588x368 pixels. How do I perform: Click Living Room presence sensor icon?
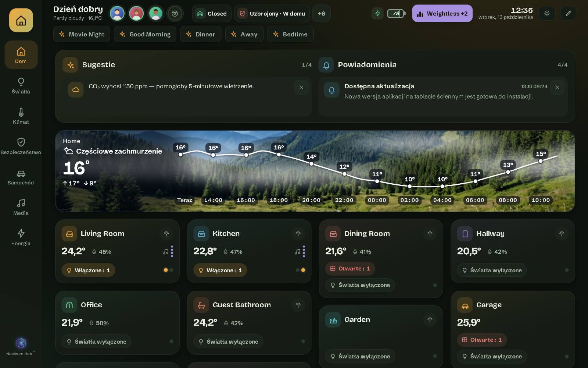(166, 234)
